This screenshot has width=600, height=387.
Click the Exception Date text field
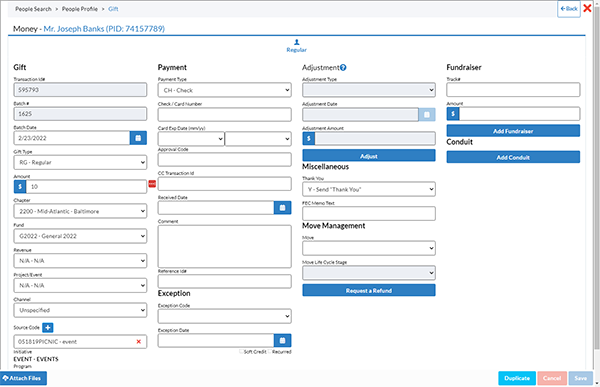216,340
